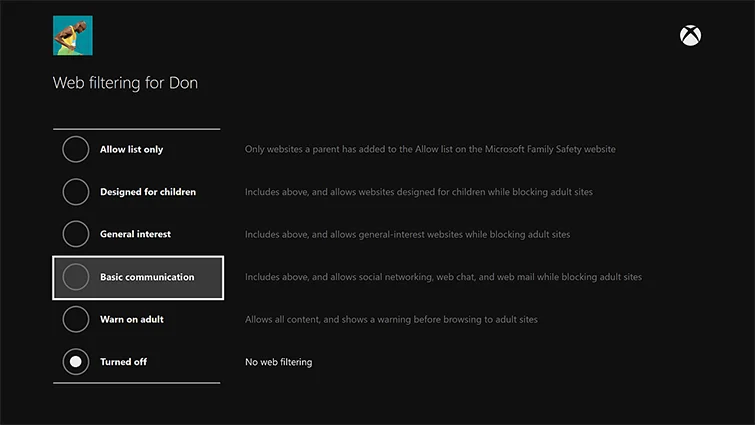Screen dimensions: 755x425
Task: Click the 'No web filtering' description
Action: (278, 362)
